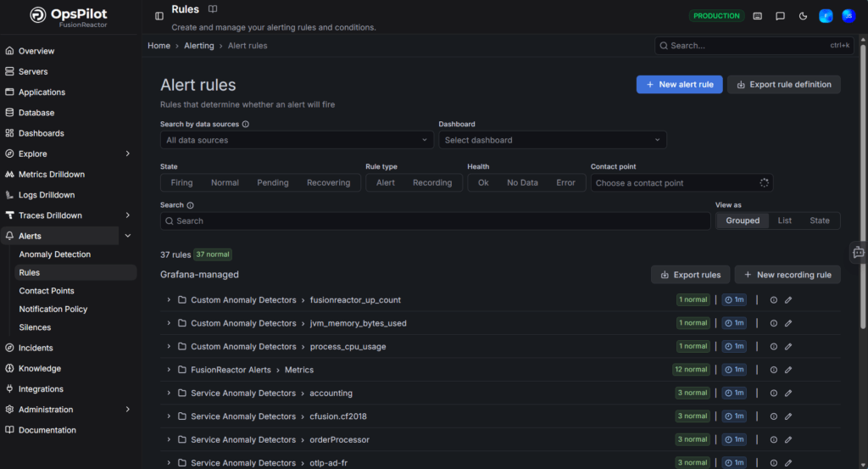868x469 pixels.
Task: Edit the jvm_memory_bytes_used group via pencil icon
Action: (x=788, y=323)
